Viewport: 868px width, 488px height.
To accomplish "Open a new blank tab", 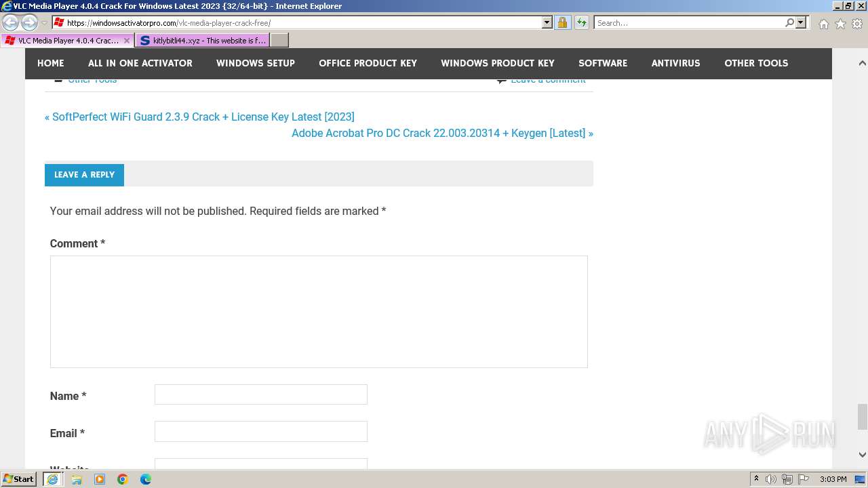I will pos(279,41).
